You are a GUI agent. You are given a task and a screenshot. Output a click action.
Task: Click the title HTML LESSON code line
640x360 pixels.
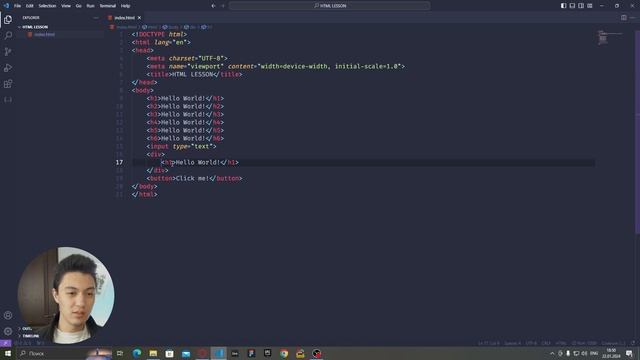194,74
